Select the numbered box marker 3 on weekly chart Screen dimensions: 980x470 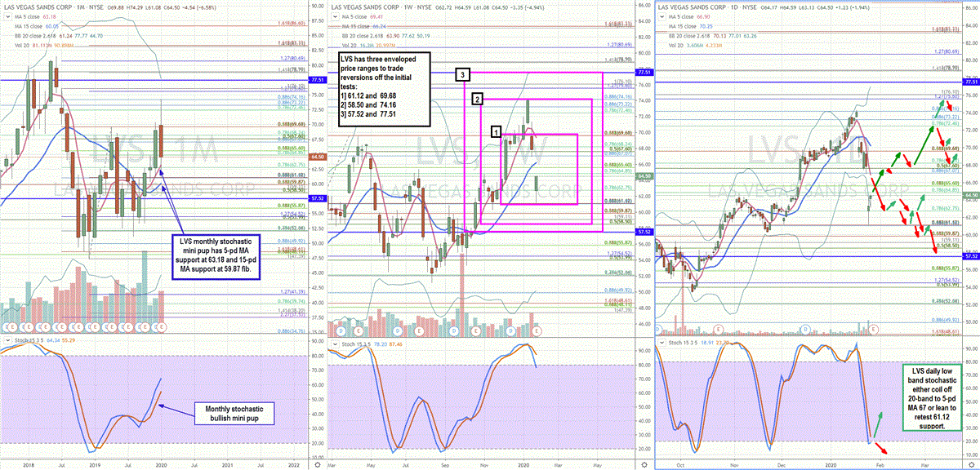click(463, 75)
